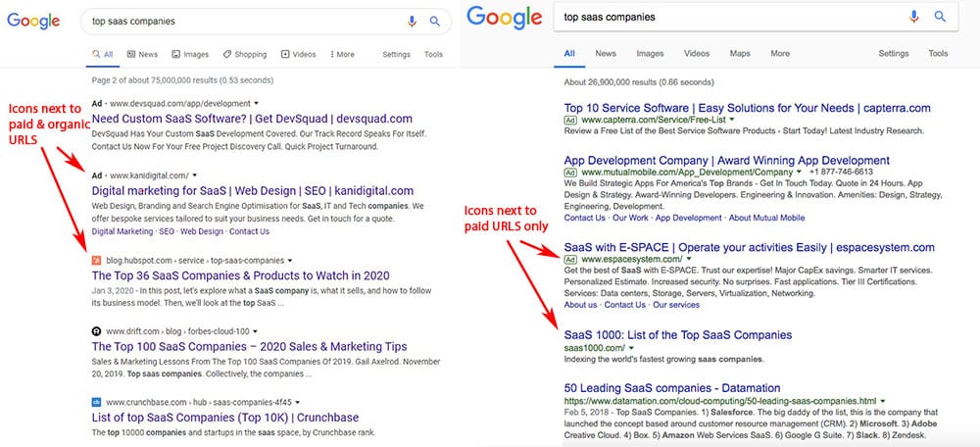
Task: Open the 'SaaS 1000: List of the Top SaaS Companies' link
Action: (678, 335)
